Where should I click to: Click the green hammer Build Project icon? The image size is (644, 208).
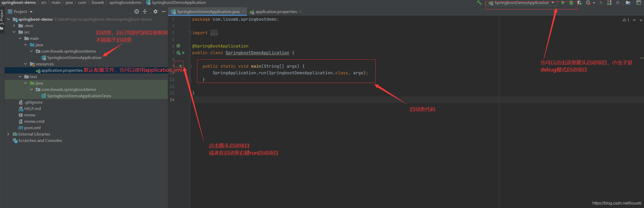pyautogui.click(x=479, y=3)
